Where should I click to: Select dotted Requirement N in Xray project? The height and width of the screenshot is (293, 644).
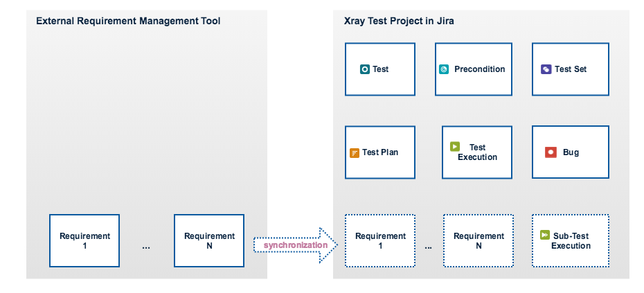(x=478, y=241)
